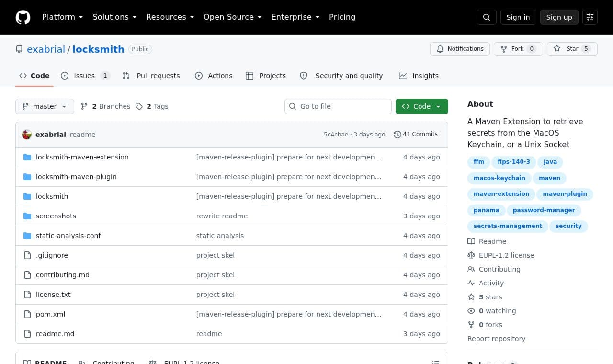613x364 pixels.
Task: Expand the Platform menu
Action: click(x=62, y=17)
